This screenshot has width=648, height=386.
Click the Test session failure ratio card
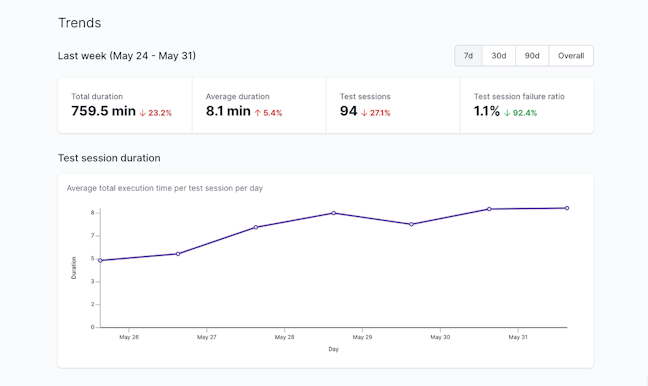tap(527, 105)
